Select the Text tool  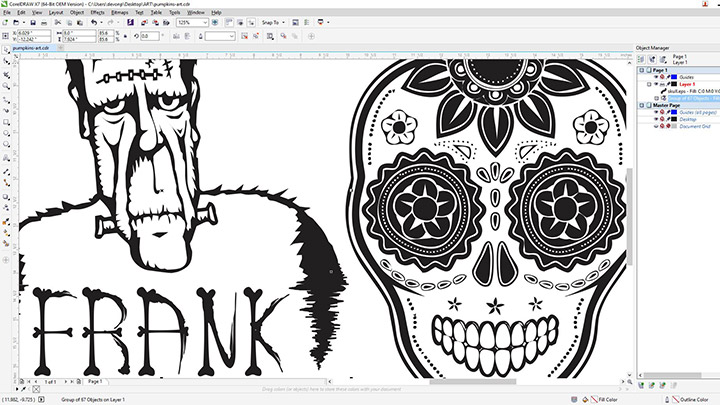click(x=6, y=158)
